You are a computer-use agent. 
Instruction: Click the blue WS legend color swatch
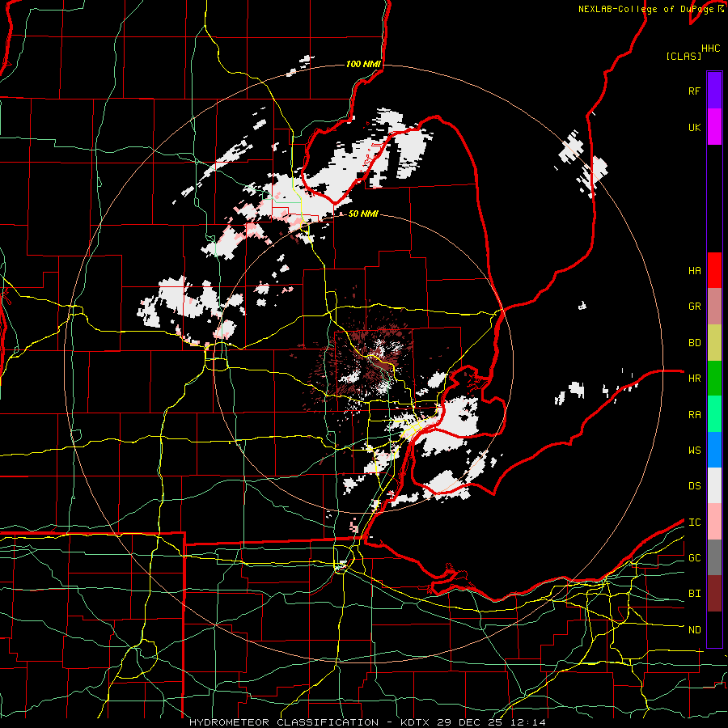714,450
